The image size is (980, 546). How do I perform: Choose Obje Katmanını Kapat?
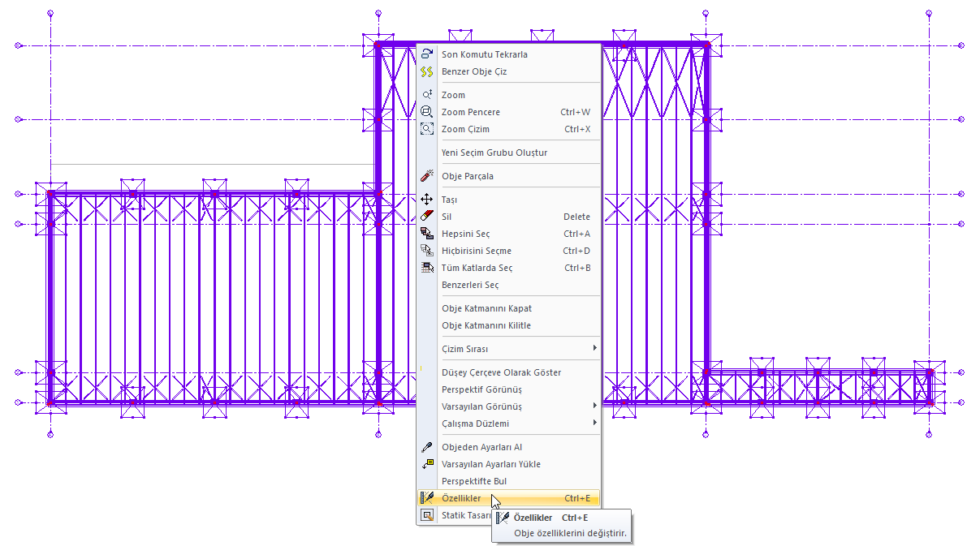coord(486,308)
